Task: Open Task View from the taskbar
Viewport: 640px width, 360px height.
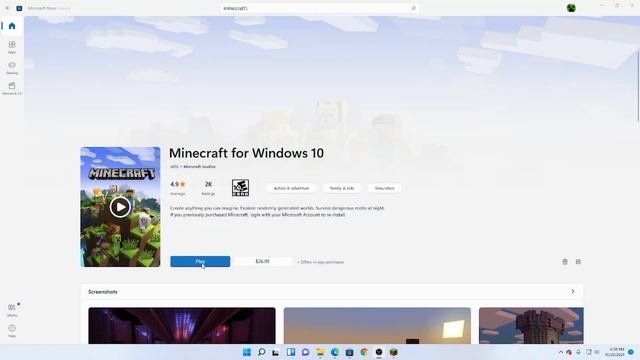Action: click(276, 352)
